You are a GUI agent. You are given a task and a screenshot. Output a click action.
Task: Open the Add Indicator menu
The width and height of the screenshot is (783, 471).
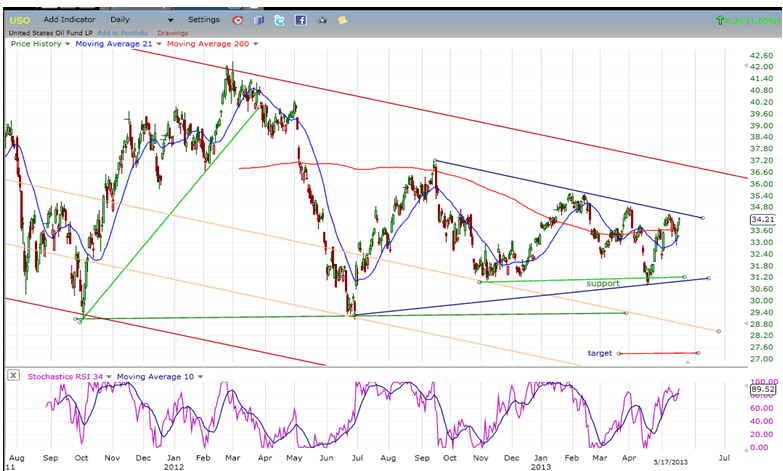(70, 19)
